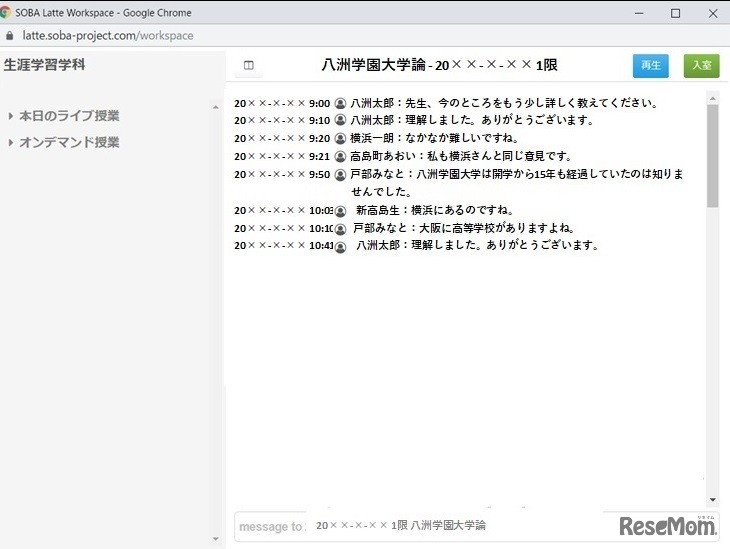Open the 本日のライブ授業 section
The image size is (730, 549).
(x=69, y=116)
